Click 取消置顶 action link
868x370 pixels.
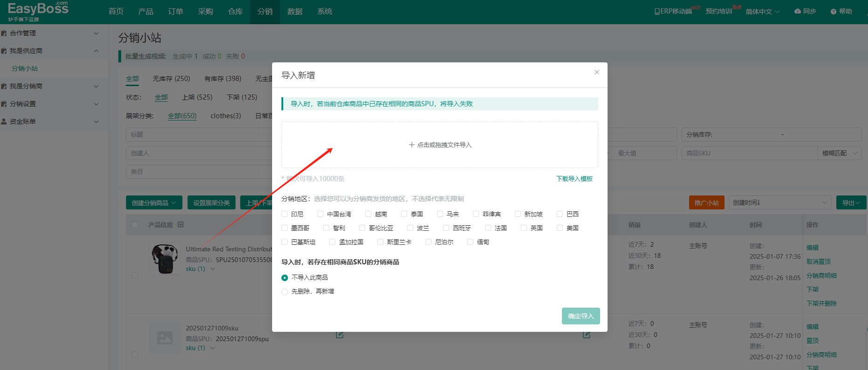[x=819, y=262]
